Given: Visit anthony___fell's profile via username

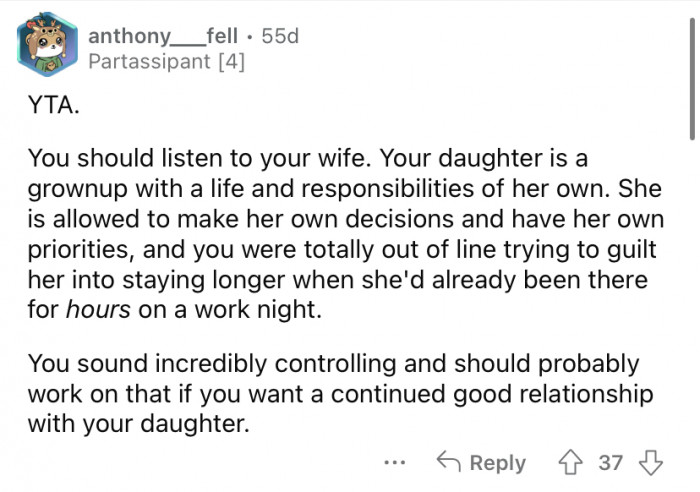Looking at the screenshot, I should click(x=163, y=35).
